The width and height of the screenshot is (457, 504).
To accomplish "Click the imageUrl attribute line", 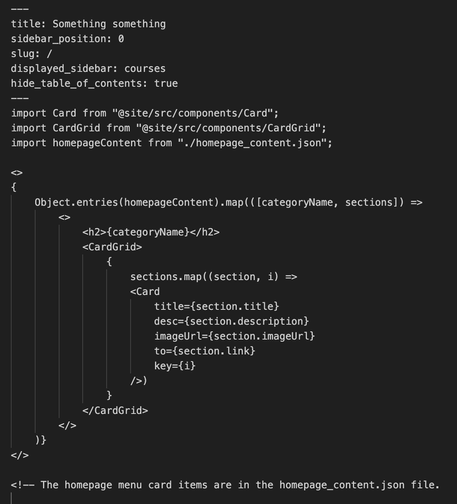I will pos(234,336).
